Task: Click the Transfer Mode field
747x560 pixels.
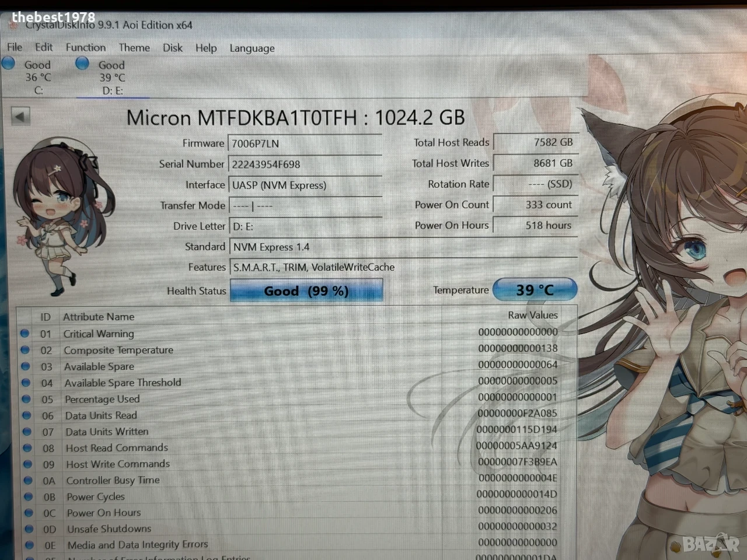Action: point(306,206)
